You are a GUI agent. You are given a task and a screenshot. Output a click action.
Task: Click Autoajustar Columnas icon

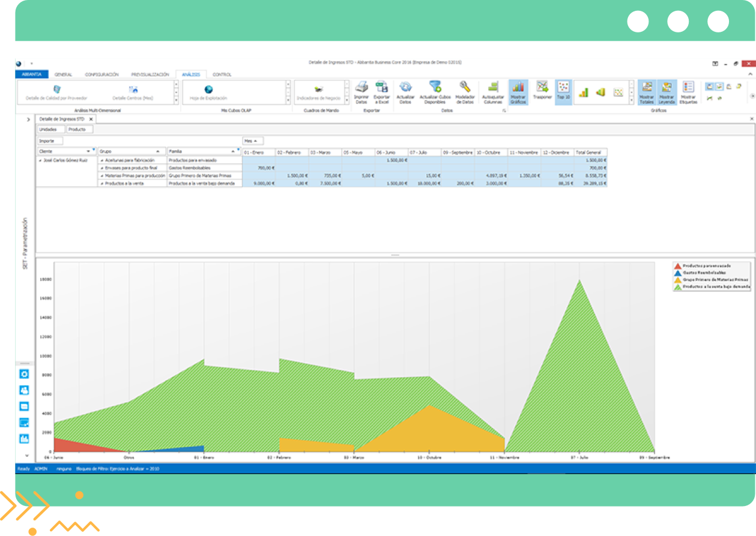coord(492,88)
